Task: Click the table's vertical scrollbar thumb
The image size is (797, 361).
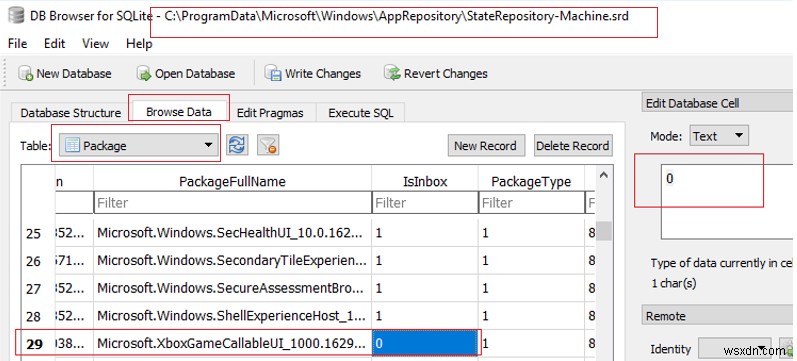Action: pos(604,230)
